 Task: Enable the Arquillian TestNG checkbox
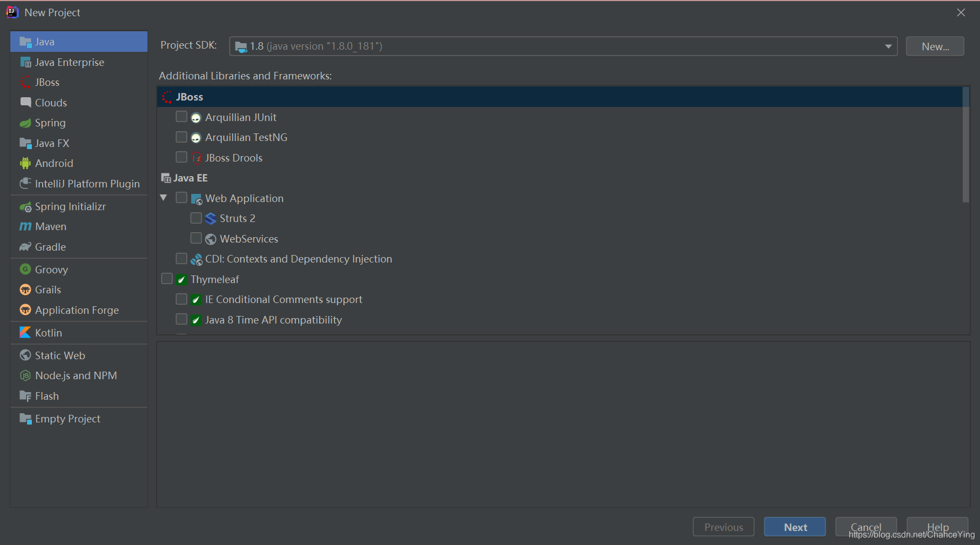click(182, 137)
